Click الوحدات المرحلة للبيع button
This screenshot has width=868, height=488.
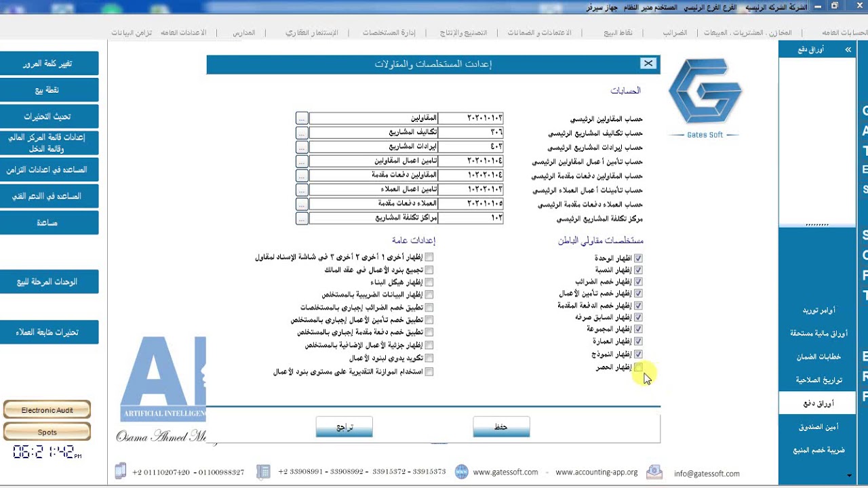click(48, 281)
